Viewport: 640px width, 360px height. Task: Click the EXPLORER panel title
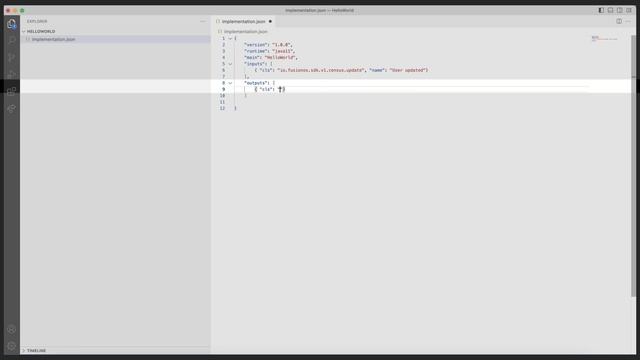point(37,21)
